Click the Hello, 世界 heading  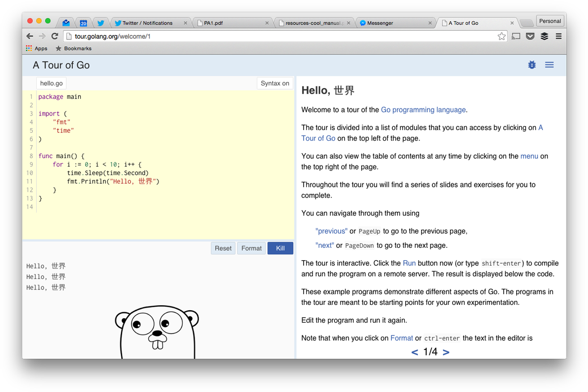(328, 90)
